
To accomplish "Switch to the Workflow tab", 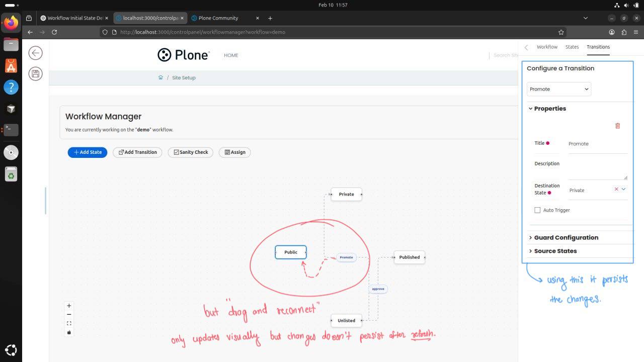I will 547,47.
